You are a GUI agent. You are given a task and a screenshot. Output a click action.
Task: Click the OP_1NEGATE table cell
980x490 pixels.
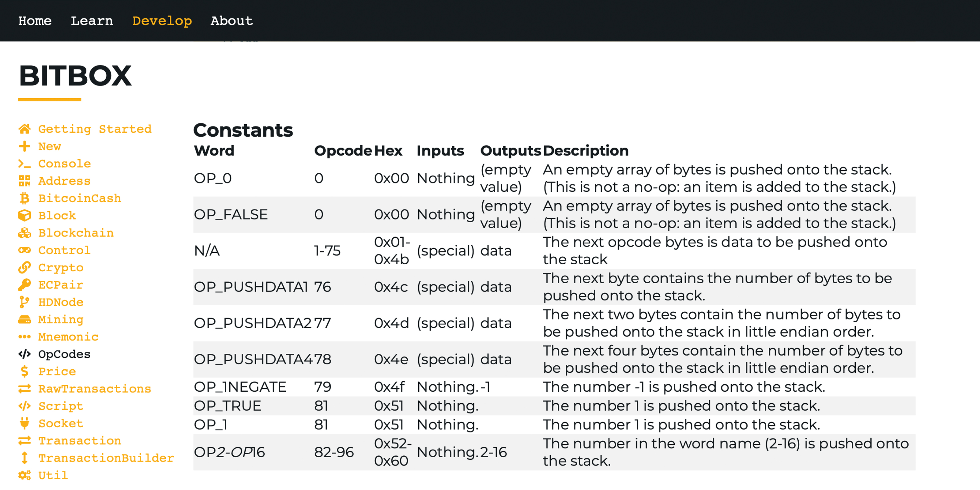[240, 387]
